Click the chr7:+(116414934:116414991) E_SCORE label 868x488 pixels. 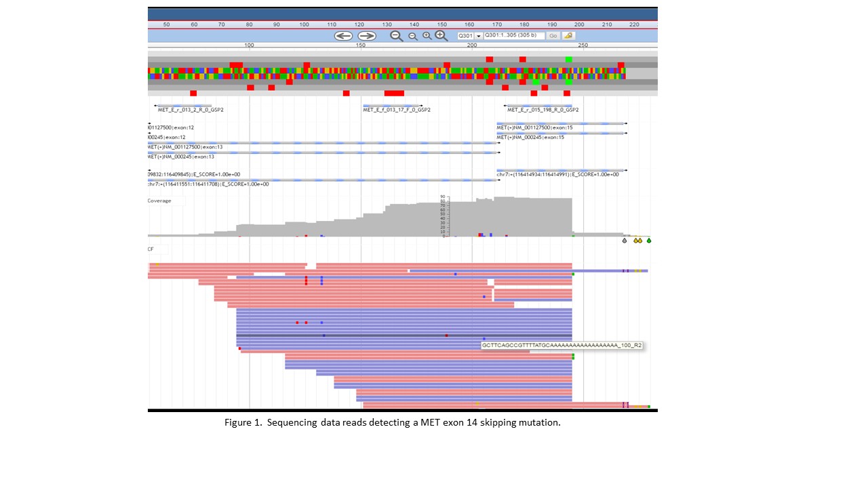(x=557, y=174)
